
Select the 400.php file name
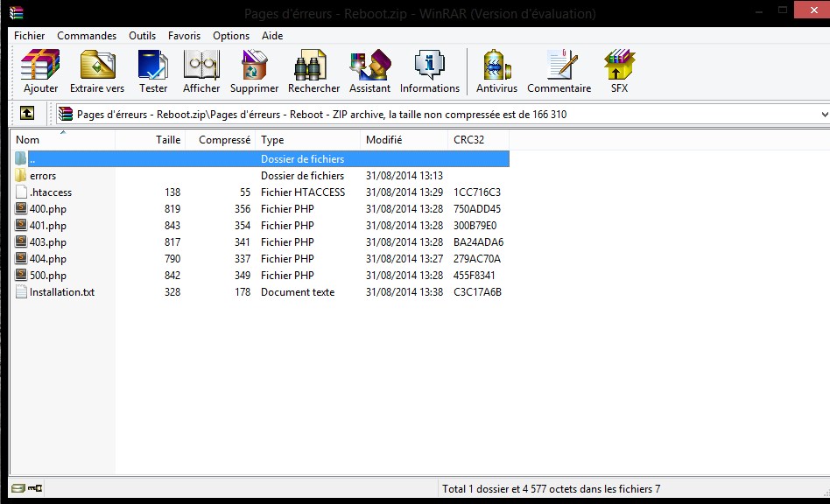(x=48, y=209)
